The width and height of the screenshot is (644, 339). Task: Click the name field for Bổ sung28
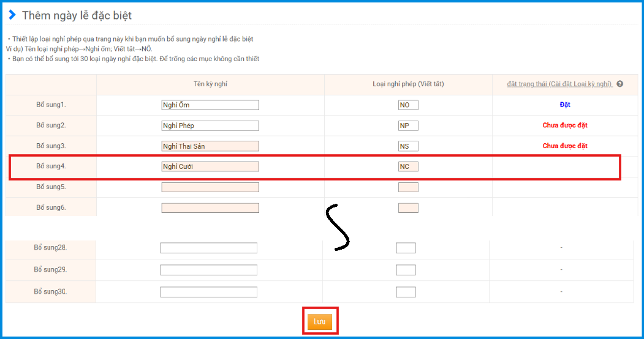point(208,248)
